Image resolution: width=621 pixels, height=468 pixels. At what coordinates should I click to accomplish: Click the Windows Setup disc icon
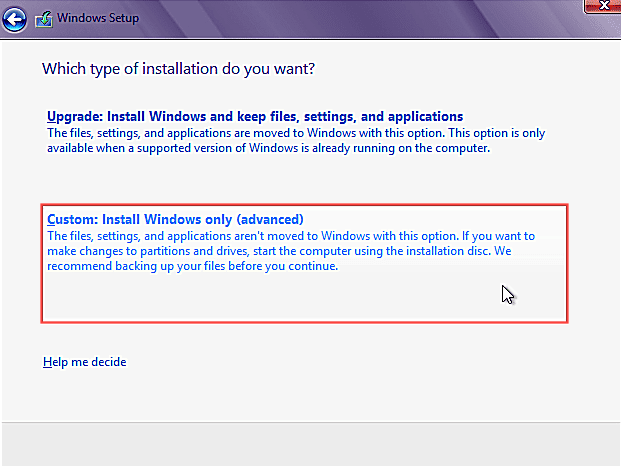46,18
